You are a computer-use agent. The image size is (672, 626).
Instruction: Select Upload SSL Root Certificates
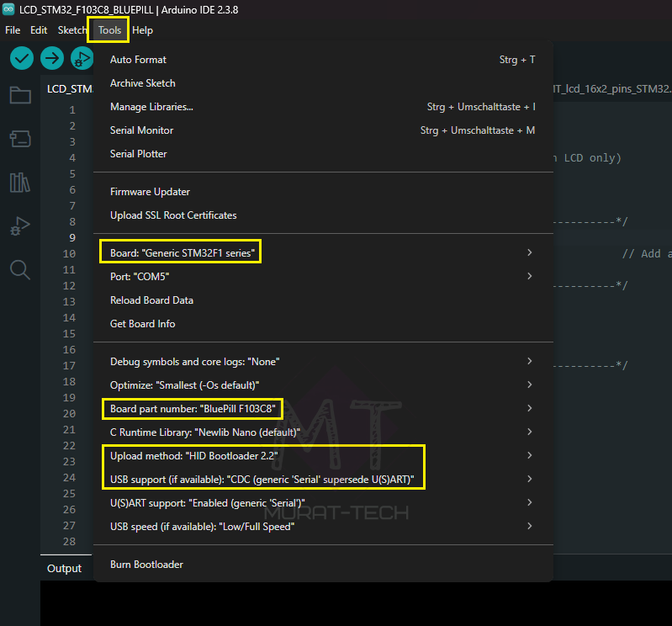[323, 215]
